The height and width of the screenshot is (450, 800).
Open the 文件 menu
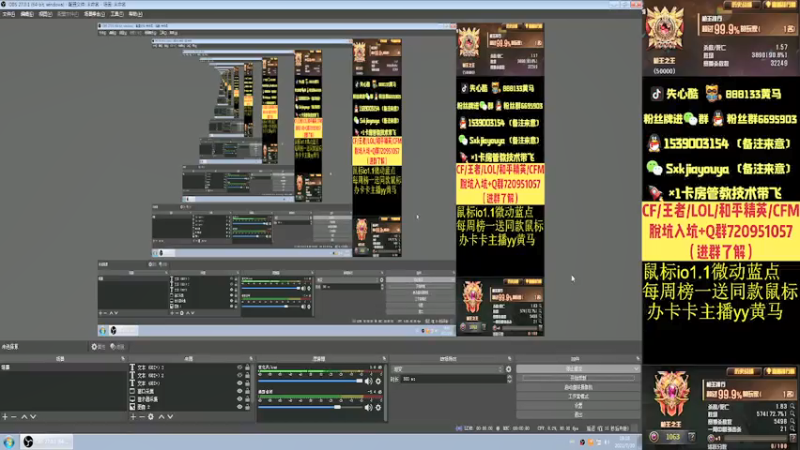tap(9, 14)
